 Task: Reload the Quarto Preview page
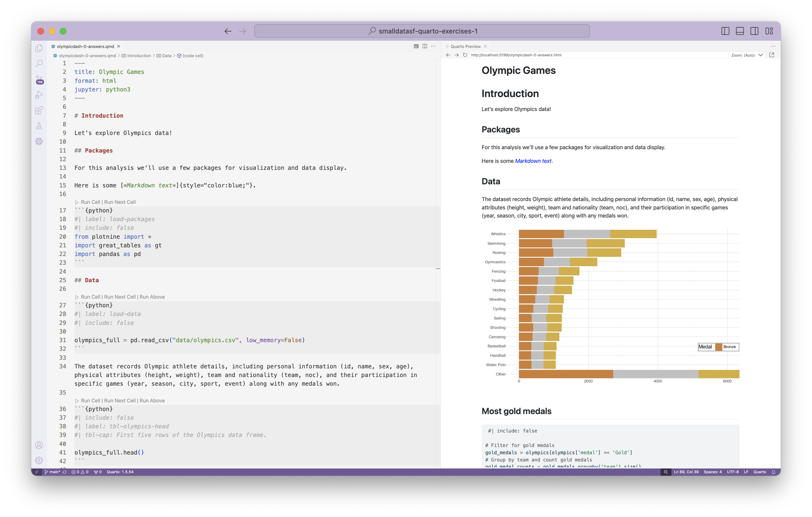click(465, 55)
